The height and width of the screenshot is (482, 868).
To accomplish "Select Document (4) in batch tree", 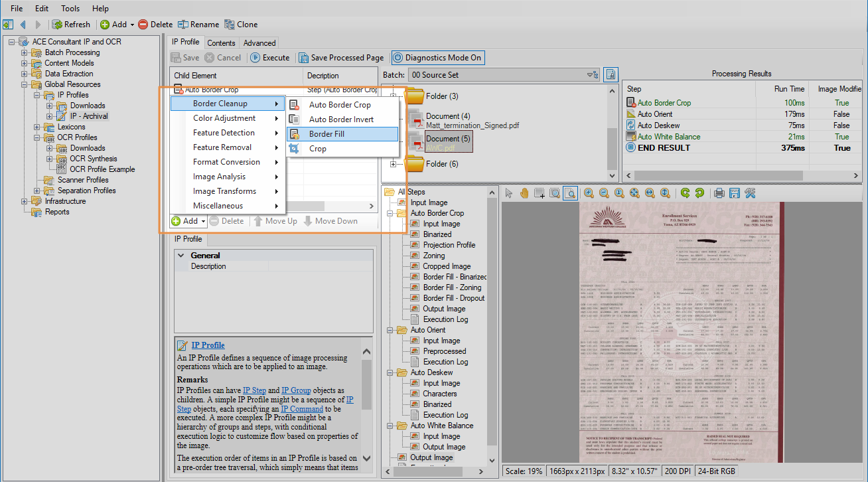I will (448, 116).
